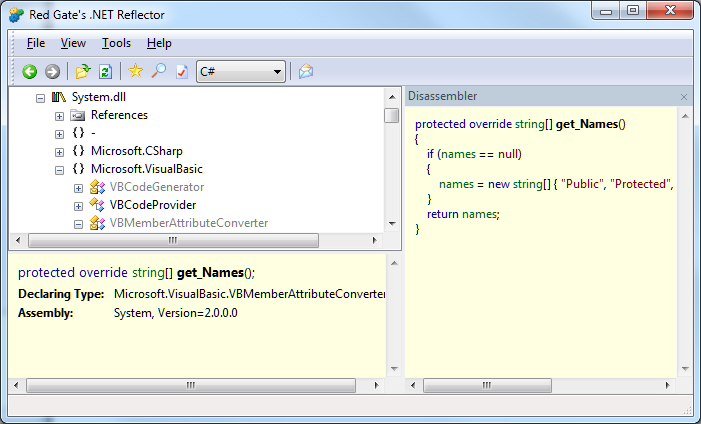Open the File menu
Image resolution: width=701 pixels, height=424 pixels.
[36, 43]
